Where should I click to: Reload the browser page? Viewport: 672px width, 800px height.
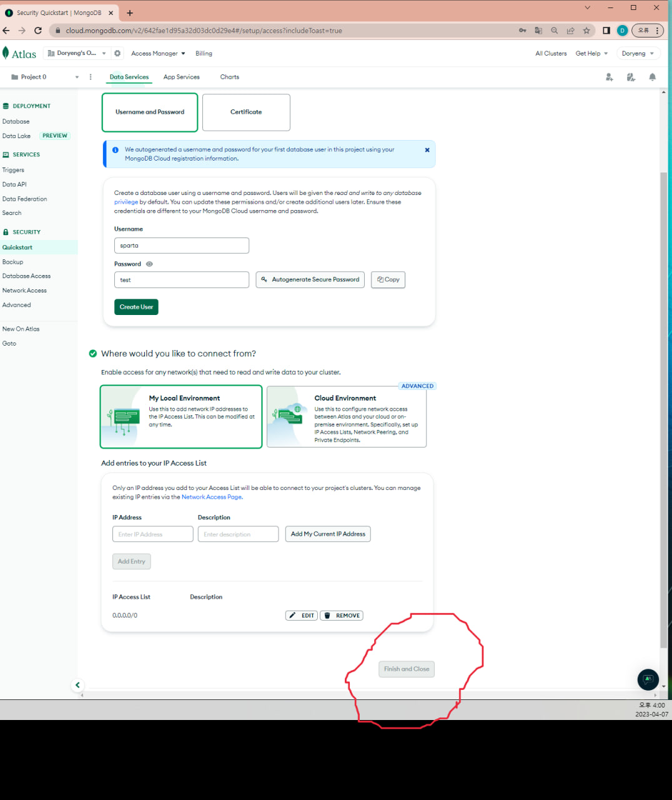pyautogui.click(x=38, y=30)
